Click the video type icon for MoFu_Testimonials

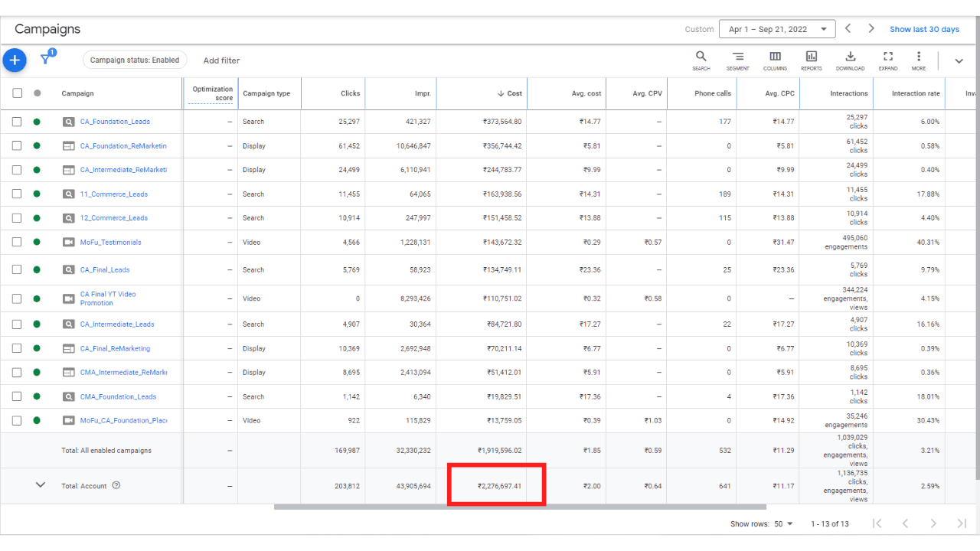69,243
